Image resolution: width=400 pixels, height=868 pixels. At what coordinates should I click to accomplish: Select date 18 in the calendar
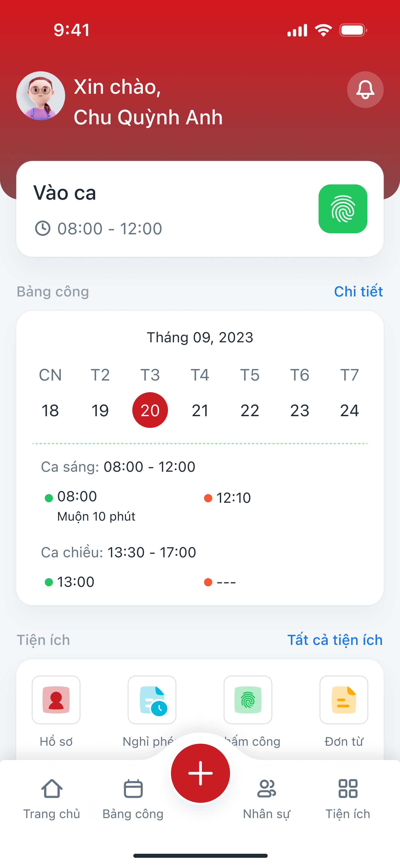(50, 410)
